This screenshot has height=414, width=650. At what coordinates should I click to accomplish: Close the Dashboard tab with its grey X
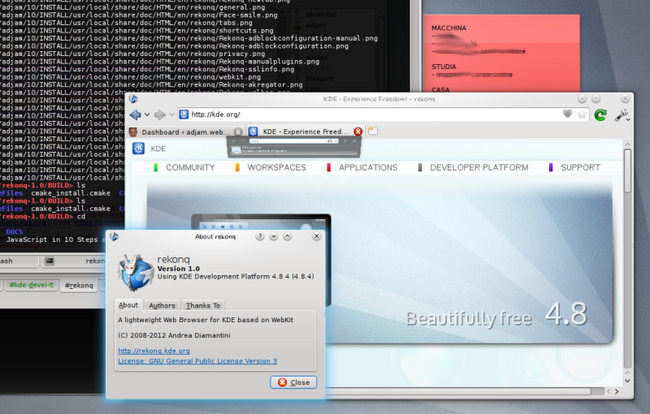tap(238, 132)
